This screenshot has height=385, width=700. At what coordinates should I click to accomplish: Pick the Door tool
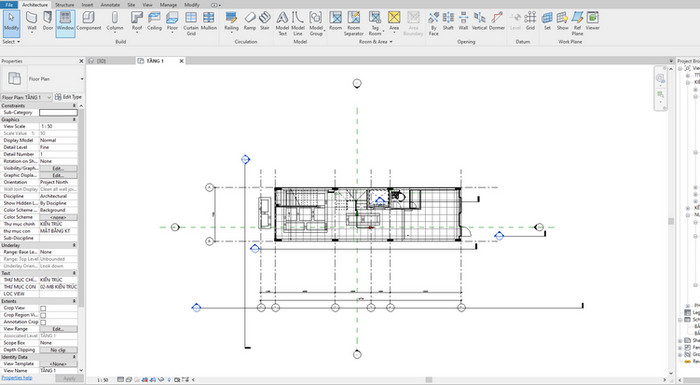pos(48,21)
